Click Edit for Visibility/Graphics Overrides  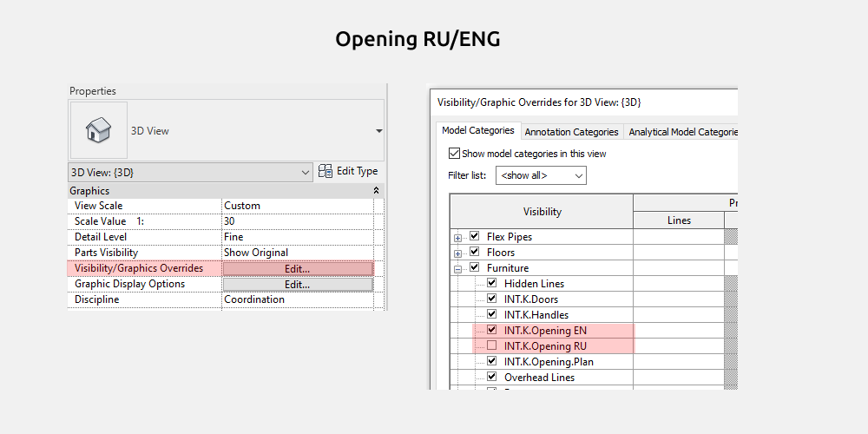click(x=297, y=269)
